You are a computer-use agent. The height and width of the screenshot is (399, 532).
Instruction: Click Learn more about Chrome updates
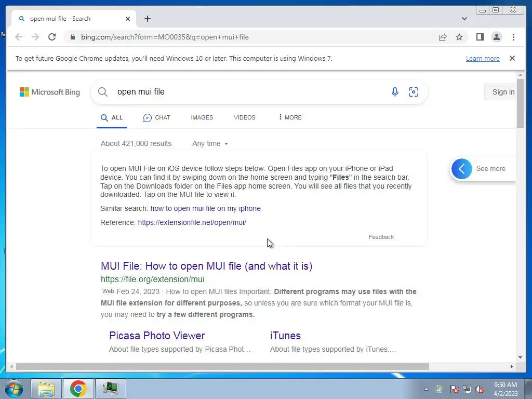pyautogui.click(x=483, y=58)
